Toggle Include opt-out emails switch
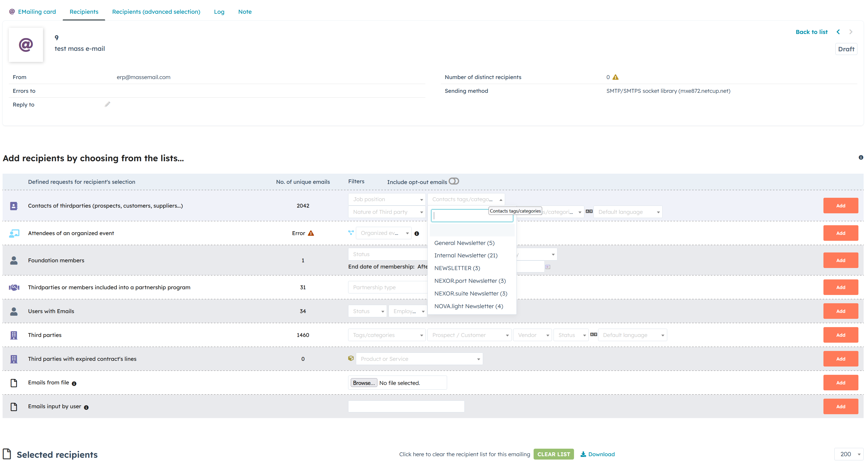Image resolution: width=868 pixels, height=465 pixels. 454,181
